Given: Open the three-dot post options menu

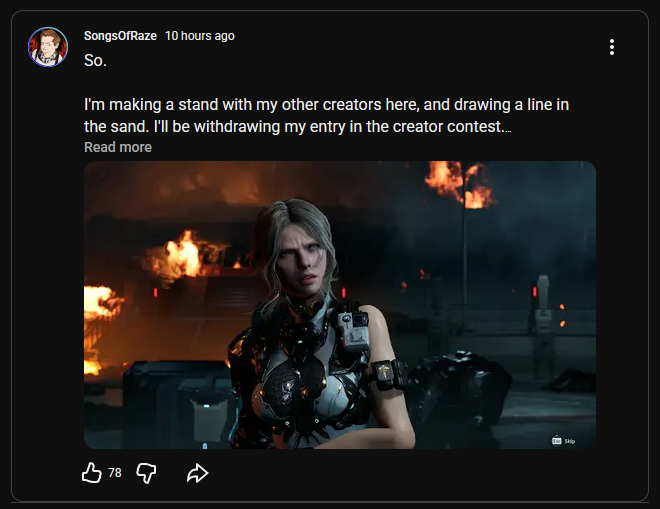Looking at the screenshot, I should 612,47.
